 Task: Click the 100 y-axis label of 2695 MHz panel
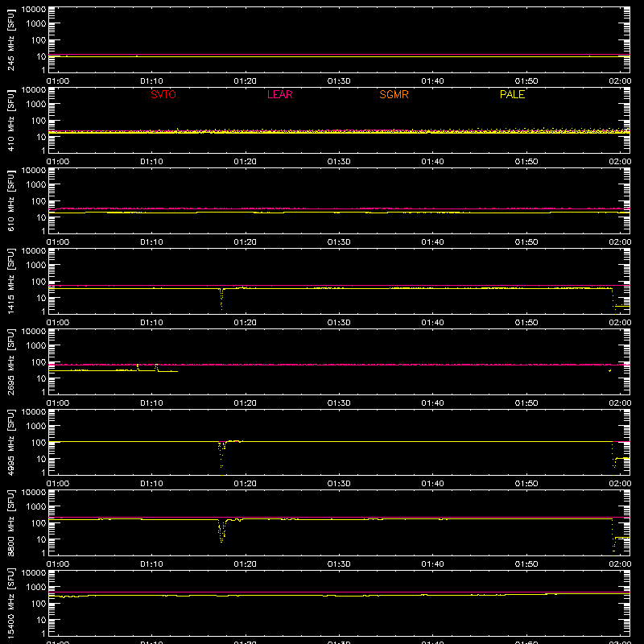point(39,361)
